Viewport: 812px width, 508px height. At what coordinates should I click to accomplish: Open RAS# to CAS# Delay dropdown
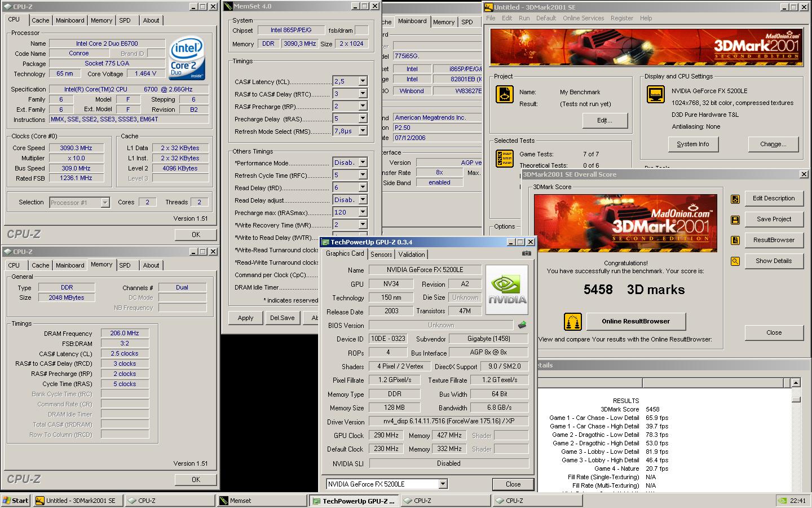click(363, 94)
